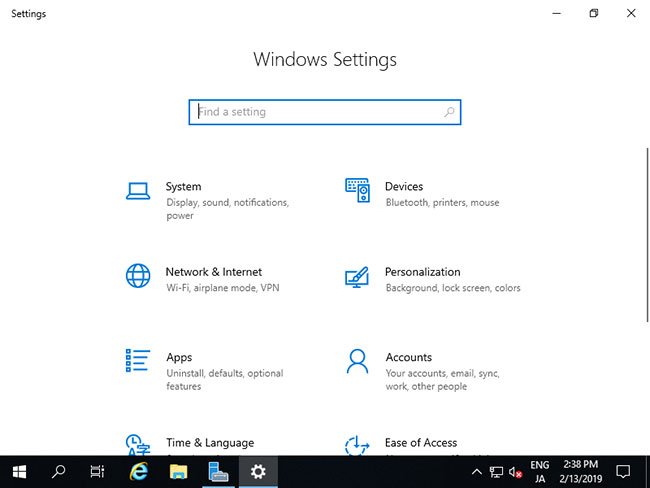The width and height of the screenshot is (650, 488).
Task: Open taskbar search magnifier
Action: [x=58, y=472]
